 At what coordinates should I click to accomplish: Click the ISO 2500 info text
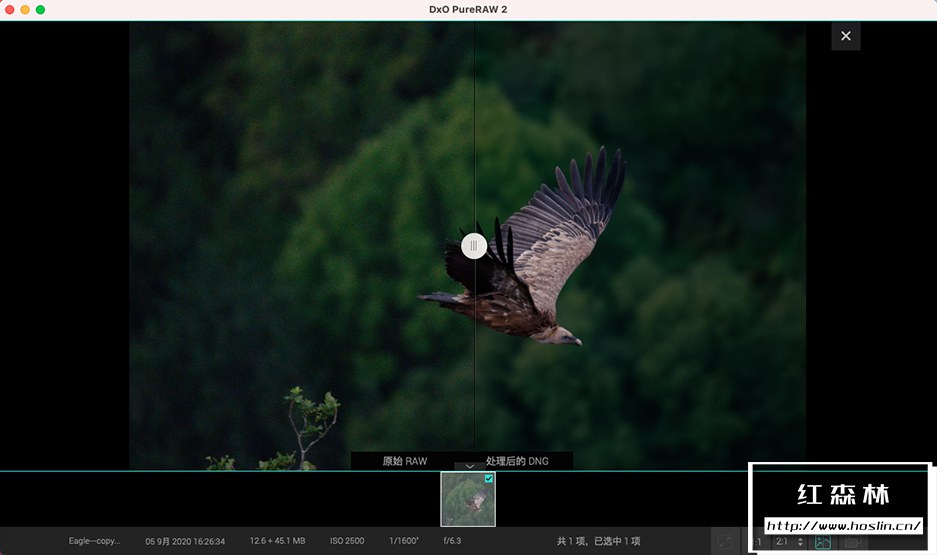point(347,541)
